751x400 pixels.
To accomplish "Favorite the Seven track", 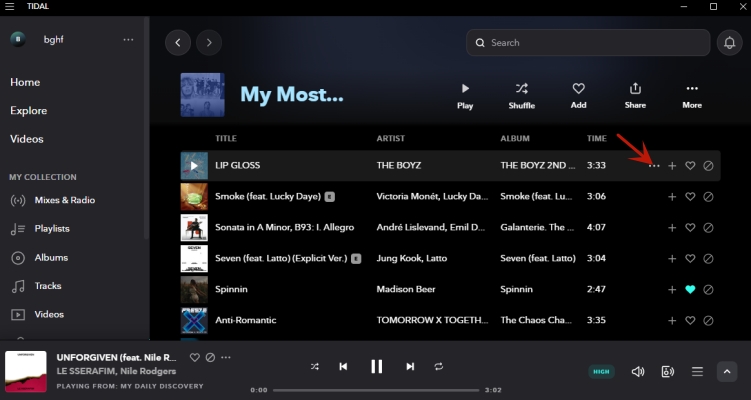I will [x=690, y=259].
